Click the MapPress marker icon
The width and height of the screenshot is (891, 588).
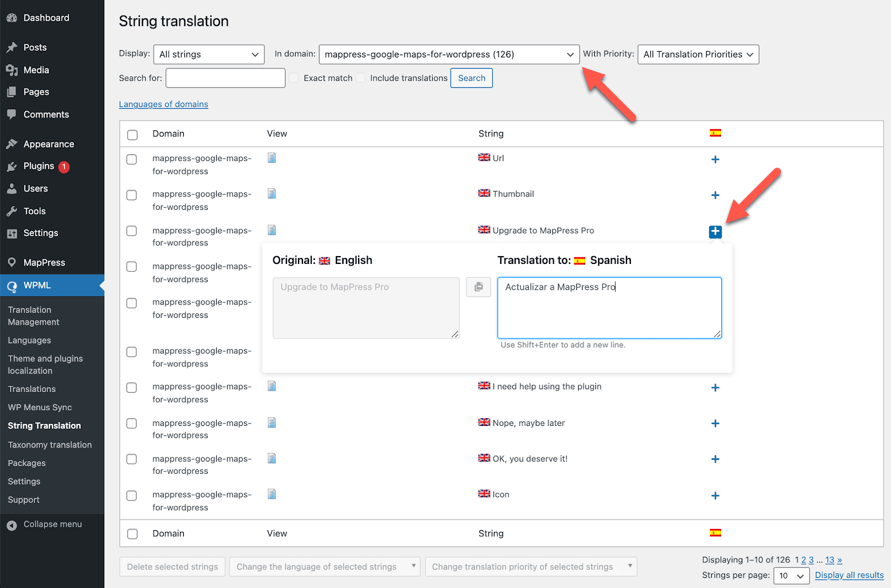pos(12,263)
